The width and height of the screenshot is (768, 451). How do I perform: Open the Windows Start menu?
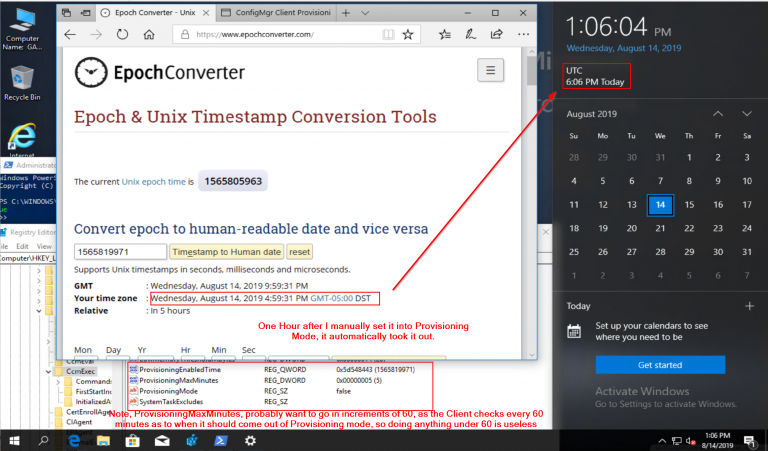(x=15, y=440)
